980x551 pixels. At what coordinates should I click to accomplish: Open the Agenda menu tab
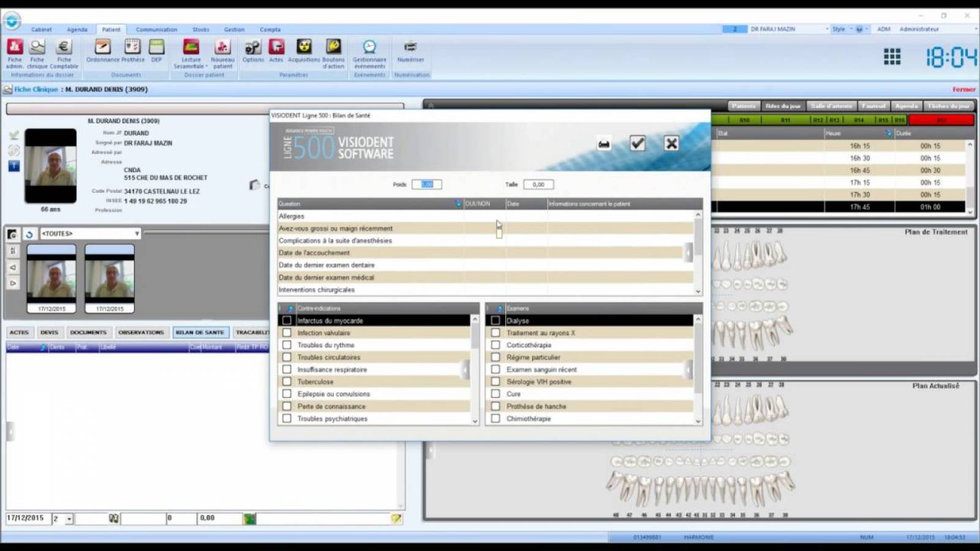click(x=77, y=29)
